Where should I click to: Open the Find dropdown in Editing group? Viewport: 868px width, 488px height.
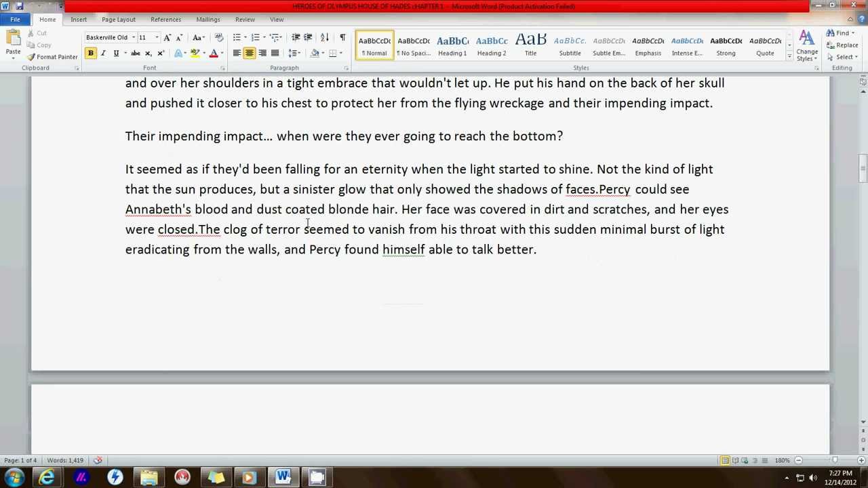point(854,33)
